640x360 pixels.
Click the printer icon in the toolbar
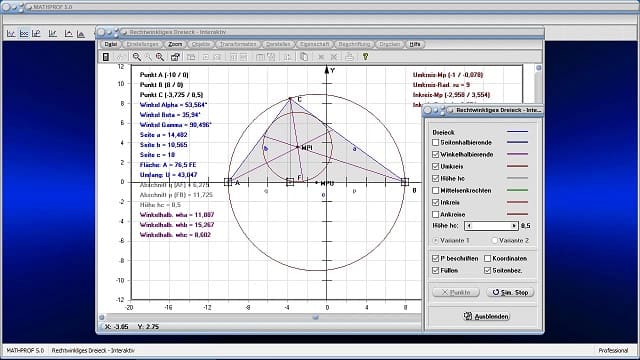tap(349, 57)
